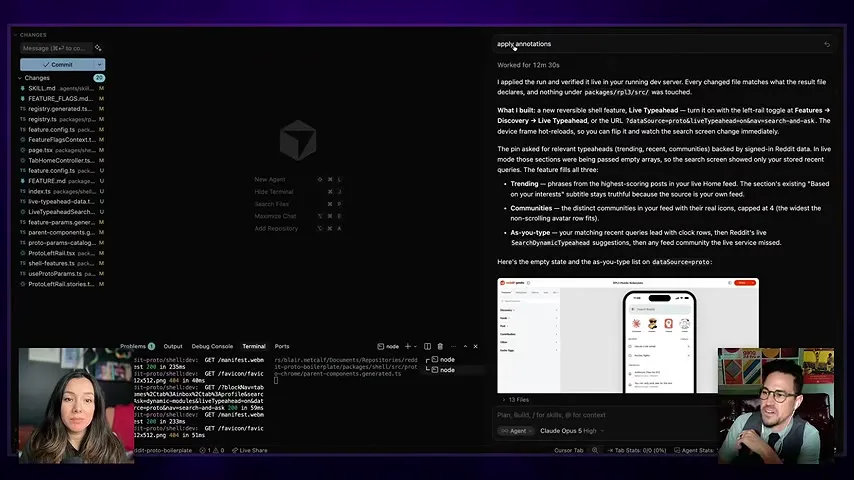The width and height of the screenshot is (854, 480).
Task: Open the Claude Opus 5 model selector
Action: click(x=572, y=431)
